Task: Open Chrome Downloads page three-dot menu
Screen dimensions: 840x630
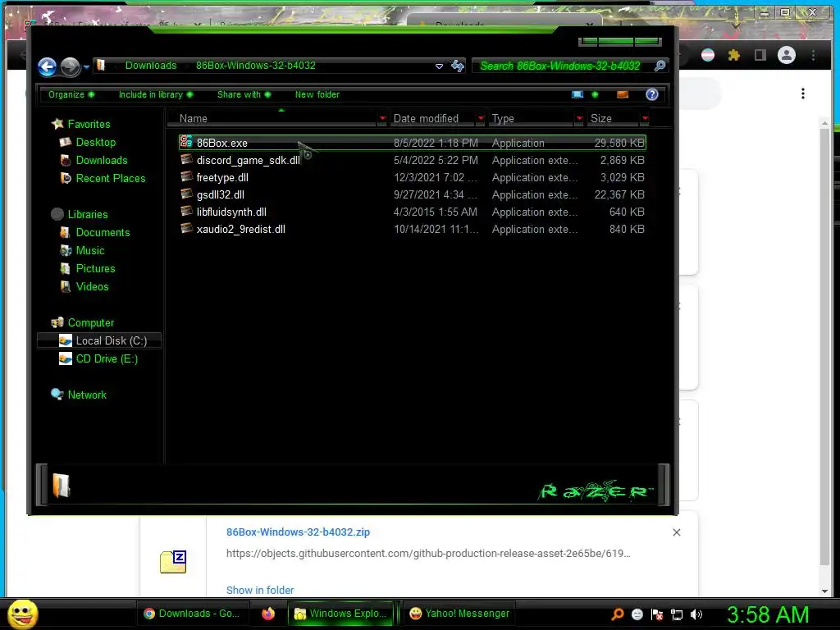Action: [x=802, y=94]
